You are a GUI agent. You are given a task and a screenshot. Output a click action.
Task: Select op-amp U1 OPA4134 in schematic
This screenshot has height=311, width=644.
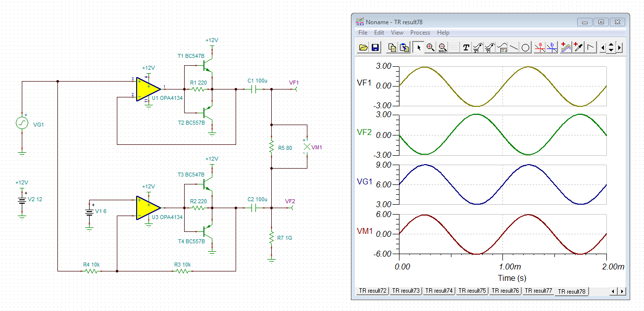(149, 89)
